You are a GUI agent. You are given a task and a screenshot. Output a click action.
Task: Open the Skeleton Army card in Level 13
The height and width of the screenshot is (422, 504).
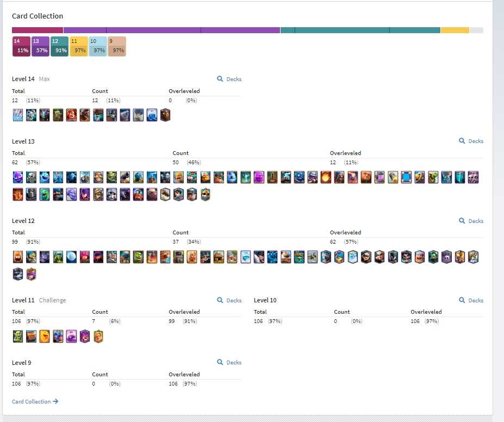473,177
